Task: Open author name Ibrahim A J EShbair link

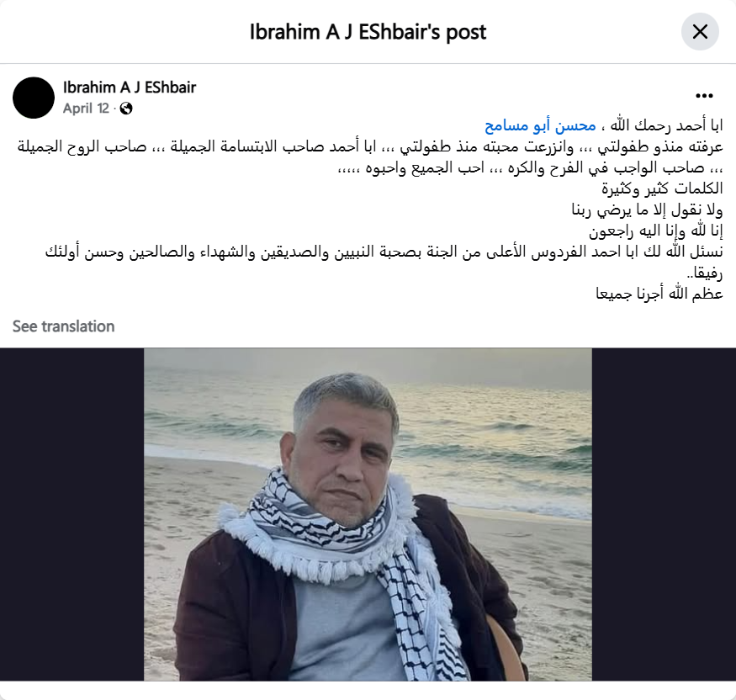Action: (x=130, y=87)
